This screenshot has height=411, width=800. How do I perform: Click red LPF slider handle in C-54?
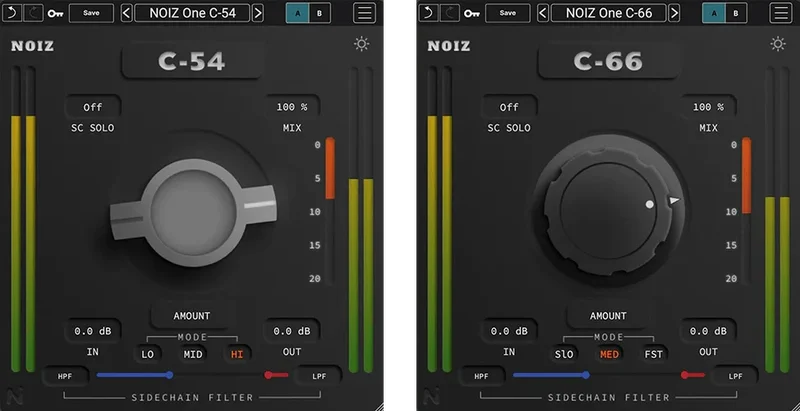(268, 375)
